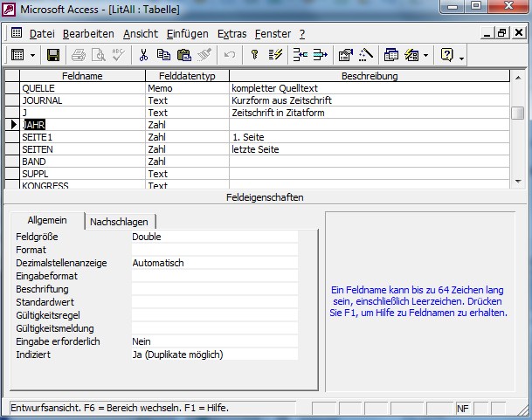
Task: Restore the inner LitAll table window
Action: 502,33
